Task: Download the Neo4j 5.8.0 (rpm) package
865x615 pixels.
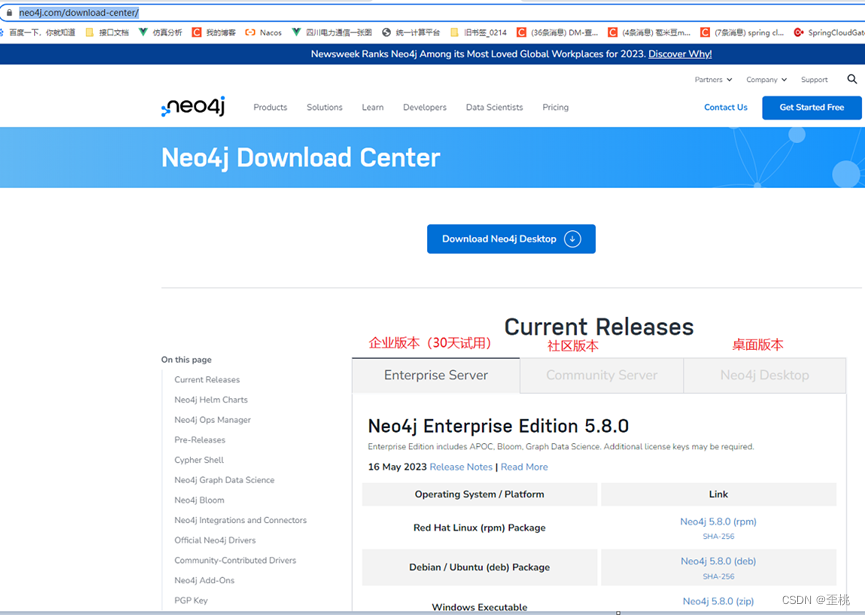Action: 718,521
